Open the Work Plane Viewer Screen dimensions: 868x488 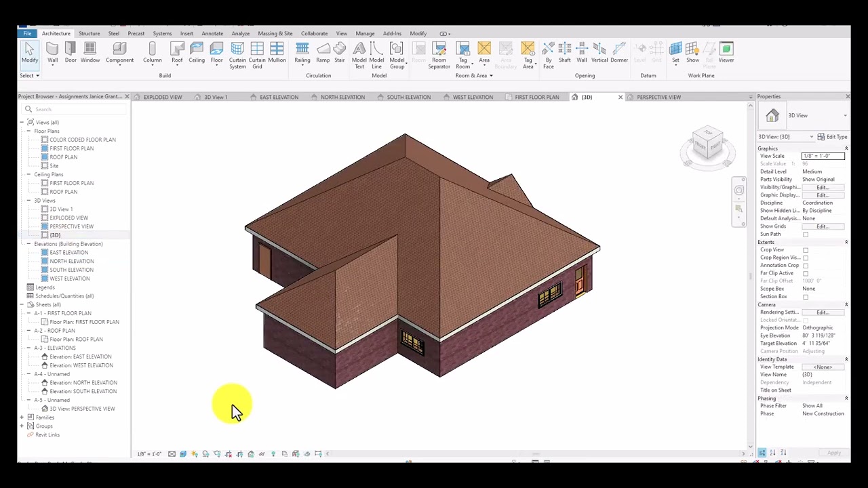pyautogui.click(x=726, y=53)
